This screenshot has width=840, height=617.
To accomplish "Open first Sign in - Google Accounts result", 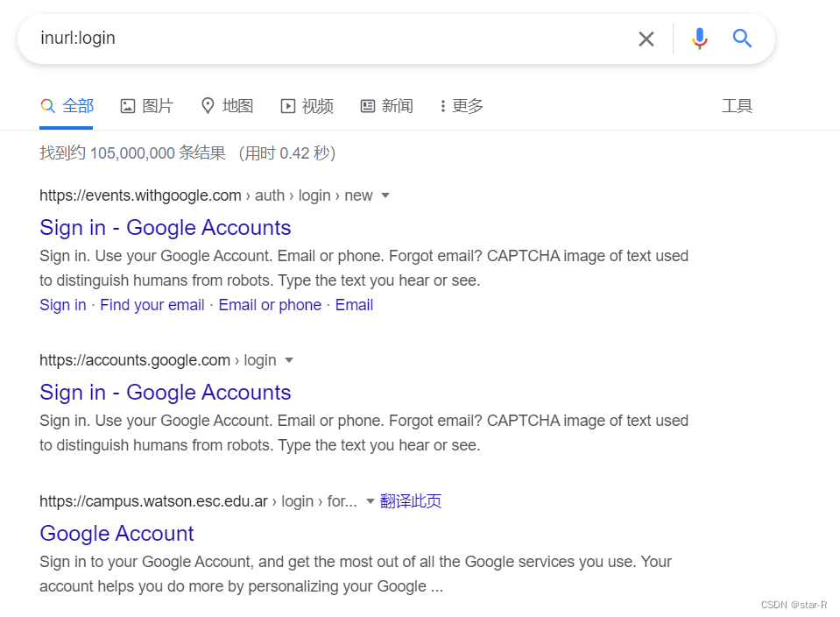I will [165, 228].
